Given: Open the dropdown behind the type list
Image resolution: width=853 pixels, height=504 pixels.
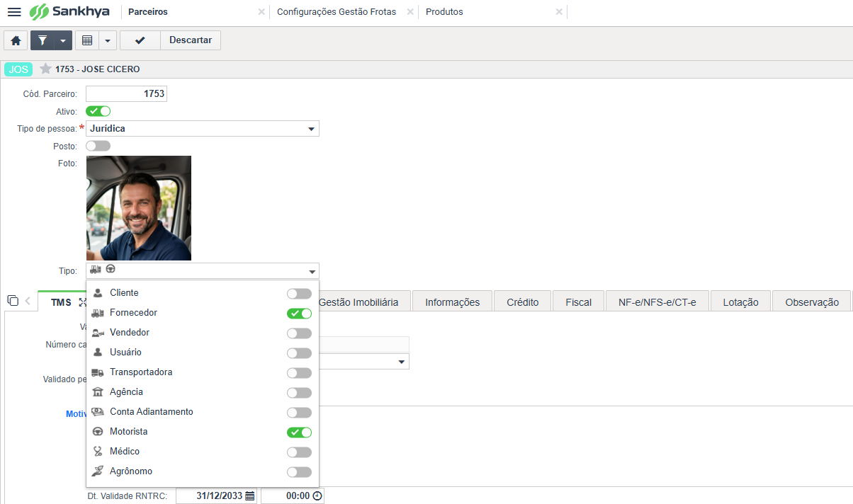Looking at the screenshot, I should point(402,362).
